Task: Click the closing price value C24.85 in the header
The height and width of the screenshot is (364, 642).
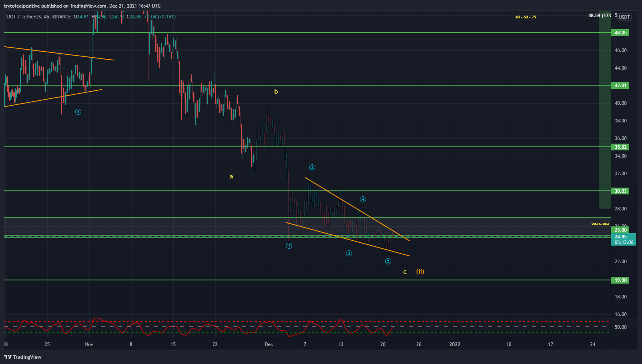Action: [134, 17]
